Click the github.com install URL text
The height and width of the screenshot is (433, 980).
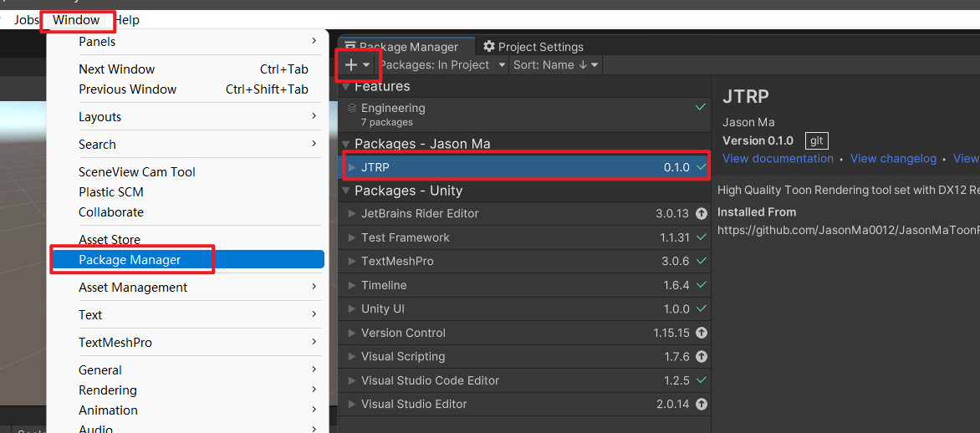[x=849, y=230]
